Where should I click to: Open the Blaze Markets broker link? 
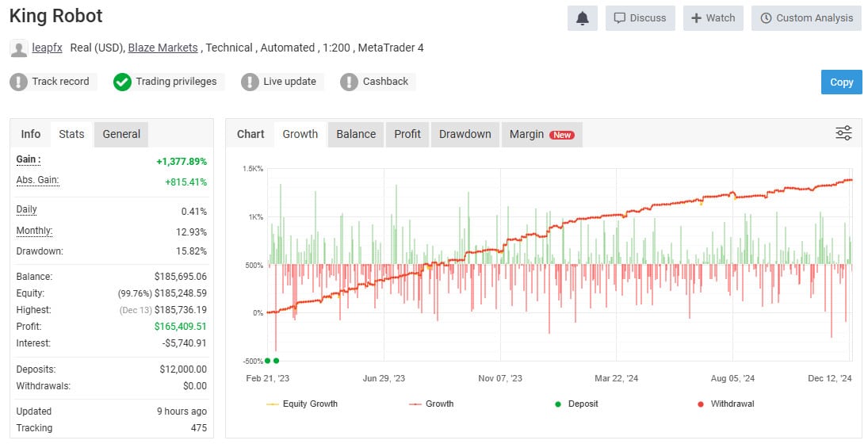click(x=163, y=48)
